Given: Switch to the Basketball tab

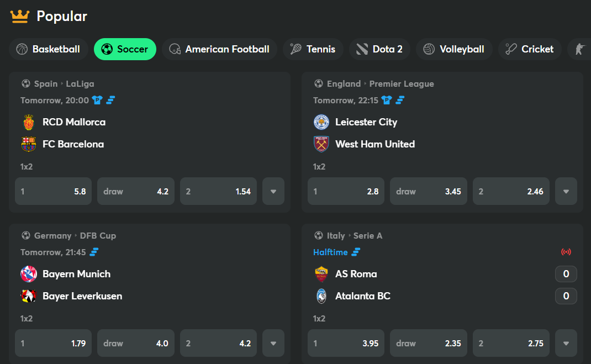Looking at the screenshot, I should click(49, 49).
